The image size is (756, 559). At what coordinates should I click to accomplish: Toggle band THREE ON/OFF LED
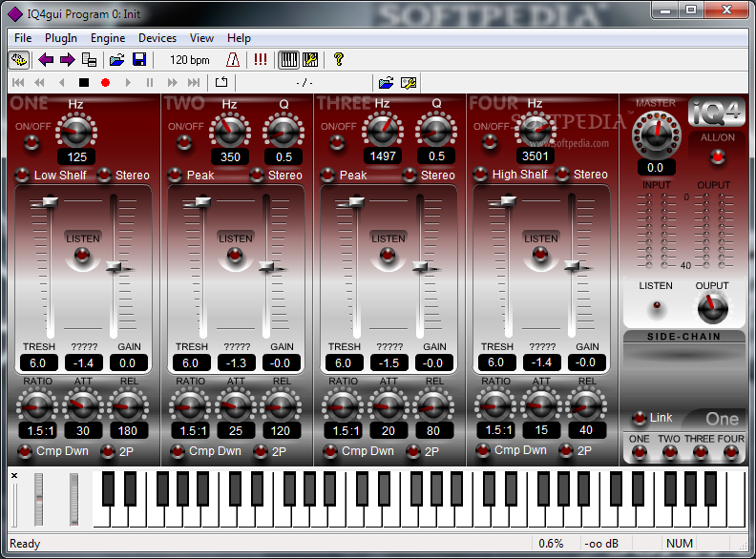tap(337, 142)
